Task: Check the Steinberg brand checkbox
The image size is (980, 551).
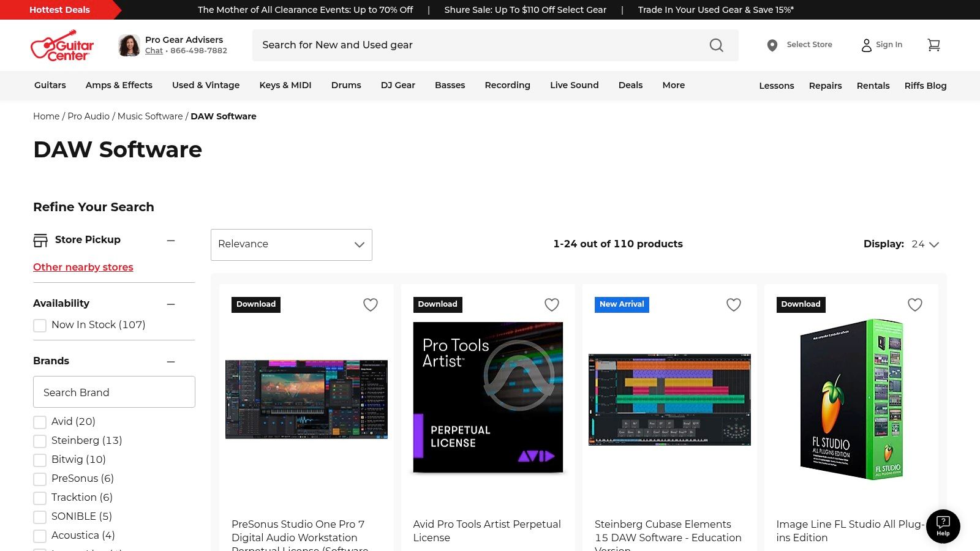Action: (x=40, y=441)
